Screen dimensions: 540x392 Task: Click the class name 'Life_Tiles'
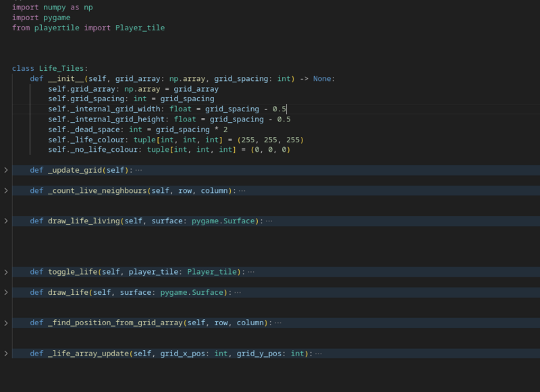(61, 69)
